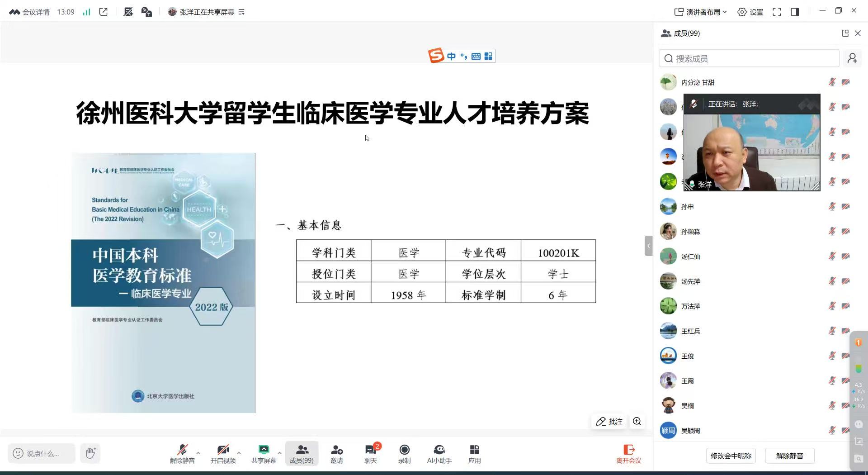The height and width of the screenshot is (475, 868).
Task: Expand the 演讲者布局 layout dropdown
Action: click(x=700, y=12)
